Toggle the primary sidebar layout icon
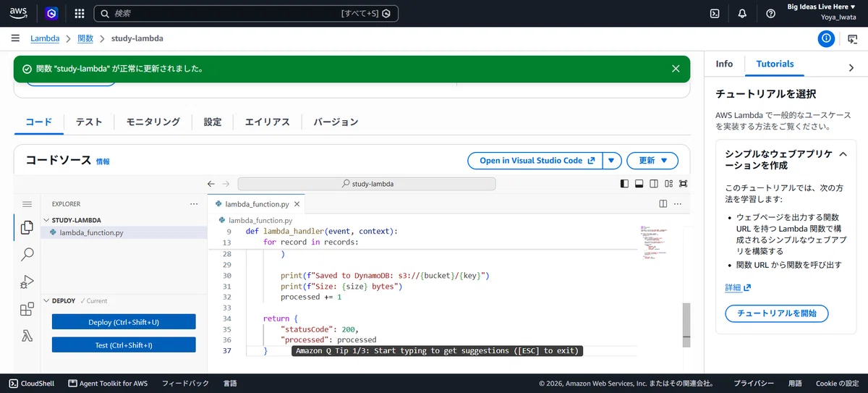This screenshot has height=393, width=868. tap(625, 184)
